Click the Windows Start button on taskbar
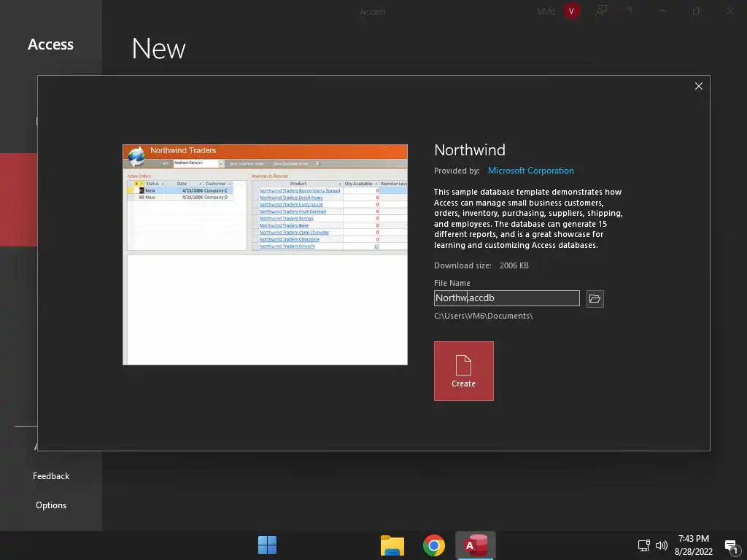The height and width of the screenshot is (560, 747). pyautogui.click(x=267, y=545)
